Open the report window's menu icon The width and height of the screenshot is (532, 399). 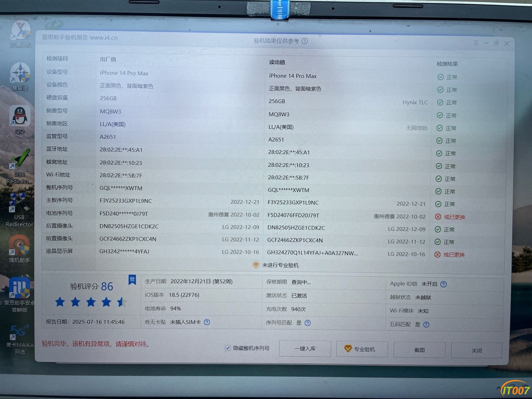click(475, 43)
